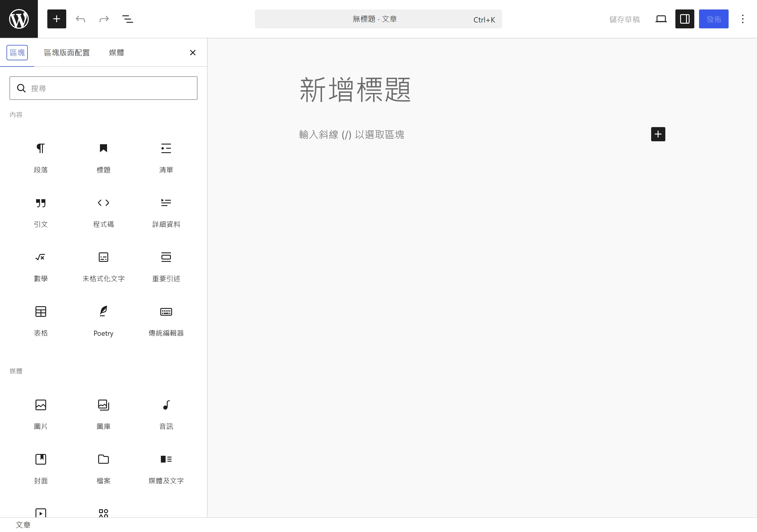Insert the 封面 cover block

click(x=41, y=469)
